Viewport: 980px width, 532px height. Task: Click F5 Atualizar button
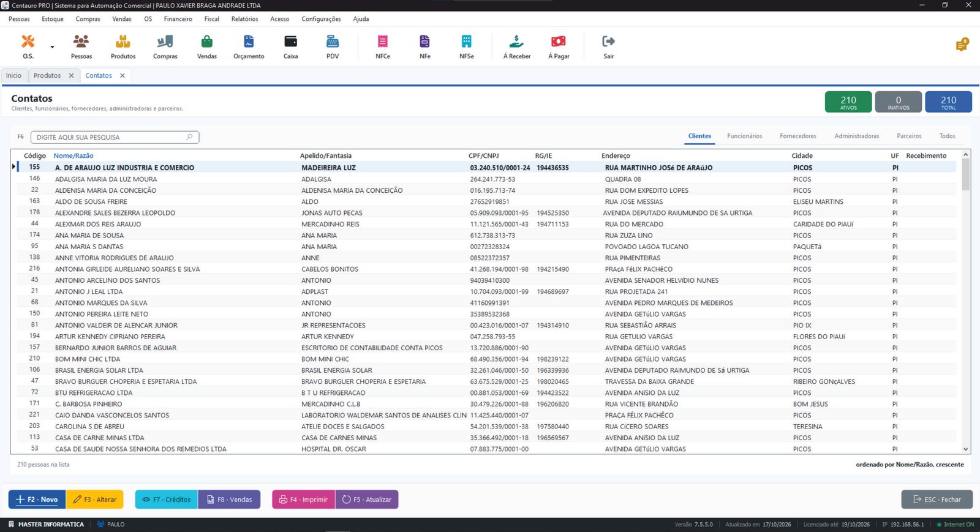(367, 500)
